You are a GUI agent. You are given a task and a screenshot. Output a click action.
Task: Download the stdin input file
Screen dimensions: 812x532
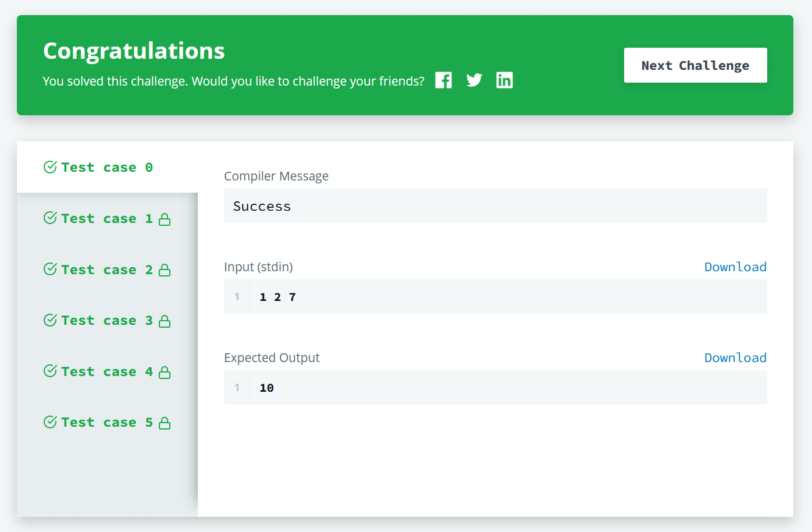(735, 267)
